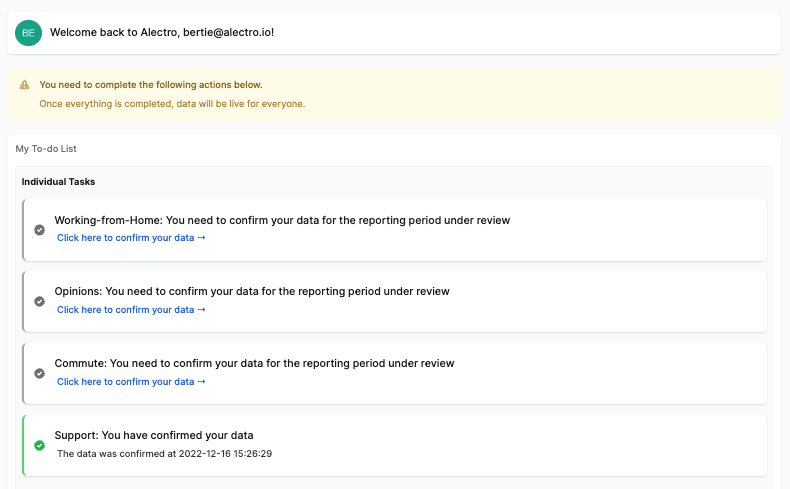The width and height of the screenshot is (790, 489).
Task: Click the Individual Tasks section heading
Action: [58, 182]
